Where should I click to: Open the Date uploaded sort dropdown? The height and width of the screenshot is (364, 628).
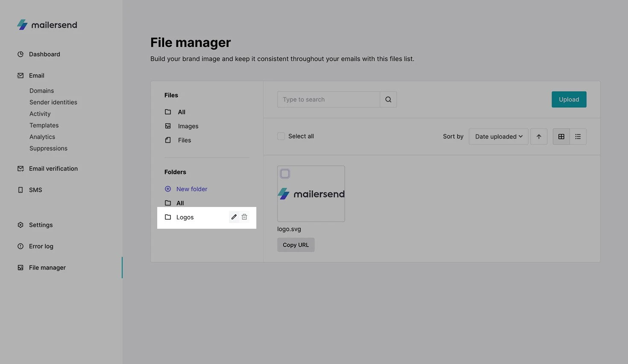[x=499, y=137]
